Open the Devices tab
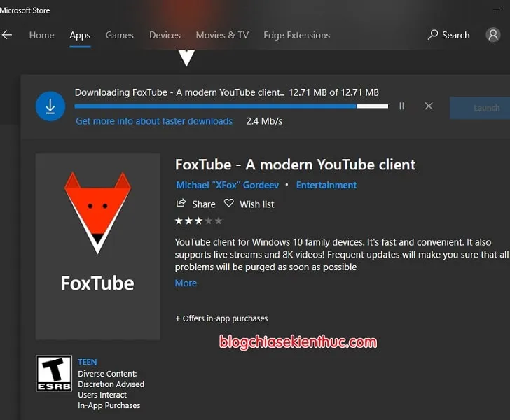 pos(165,35)
